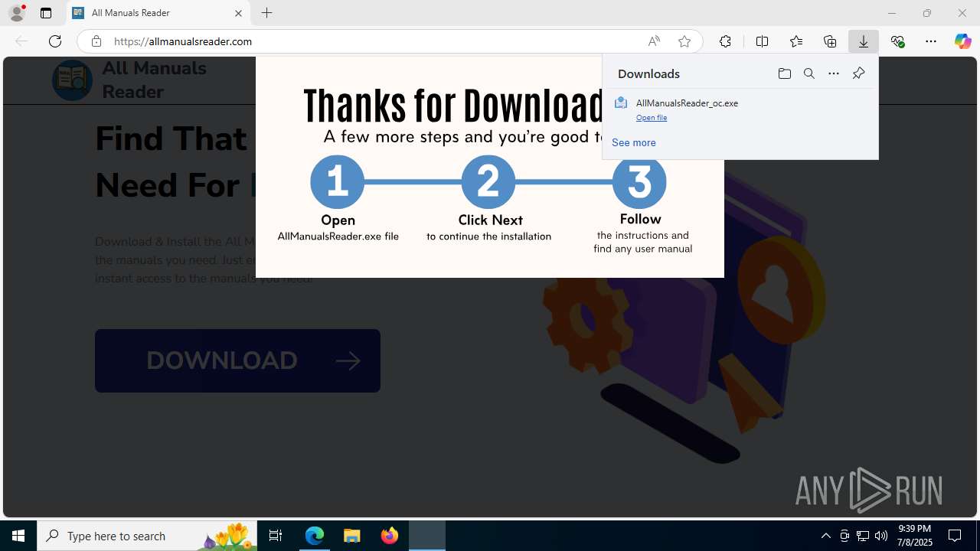Click the meet now tray icon

(x=844, y=536)
